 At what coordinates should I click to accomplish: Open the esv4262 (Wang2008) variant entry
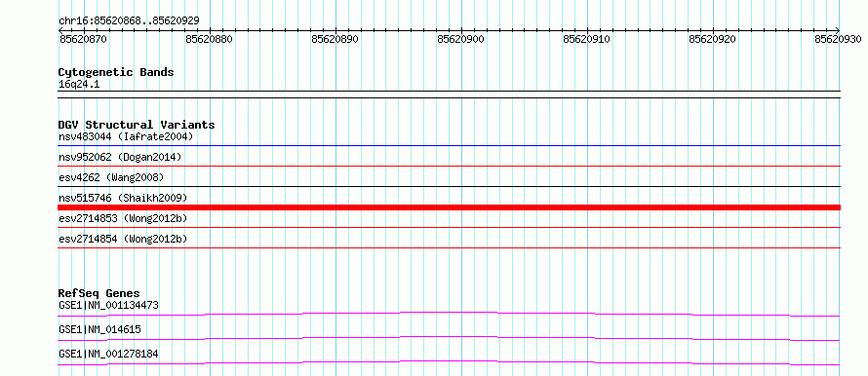(111, 177)
